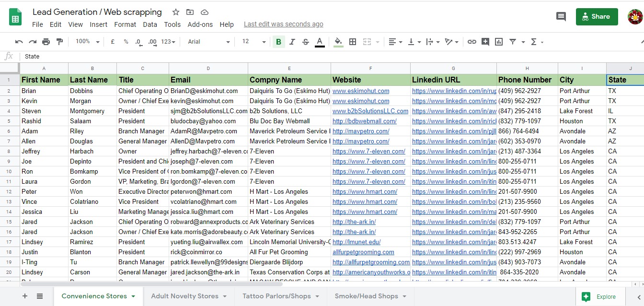Insert a link
Viewport: 644px width, 306px height.
pos(472,42)
